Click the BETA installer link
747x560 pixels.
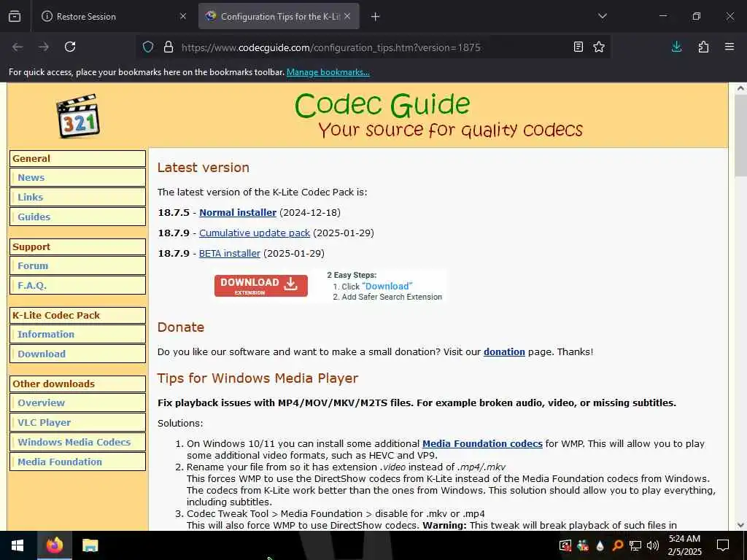(230, 253)
